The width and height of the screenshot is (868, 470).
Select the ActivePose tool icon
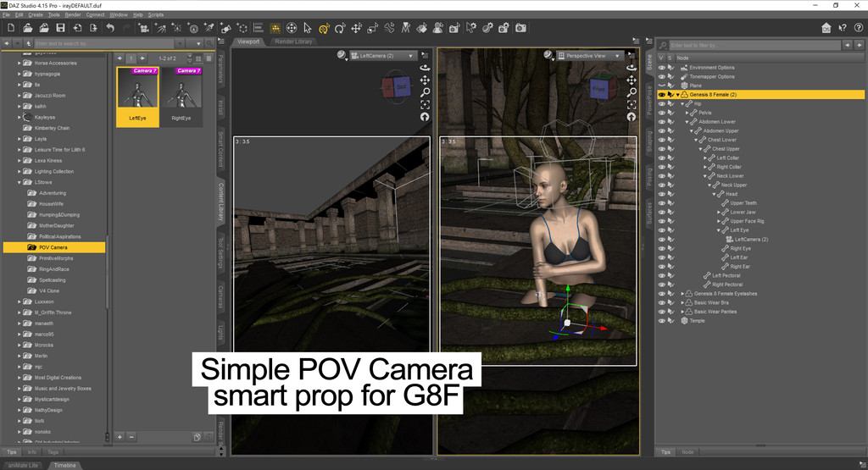(390, 28)
